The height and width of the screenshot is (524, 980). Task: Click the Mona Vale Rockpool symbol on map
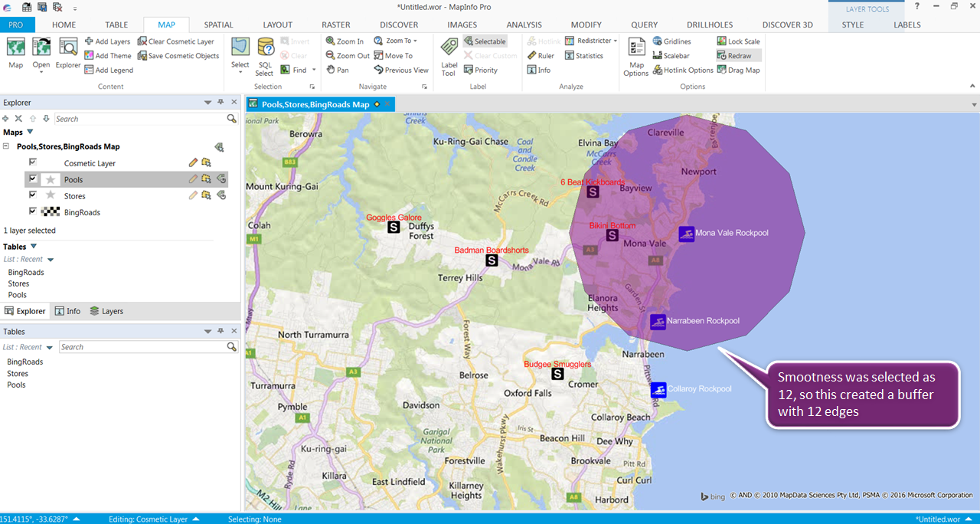[686, 234]
